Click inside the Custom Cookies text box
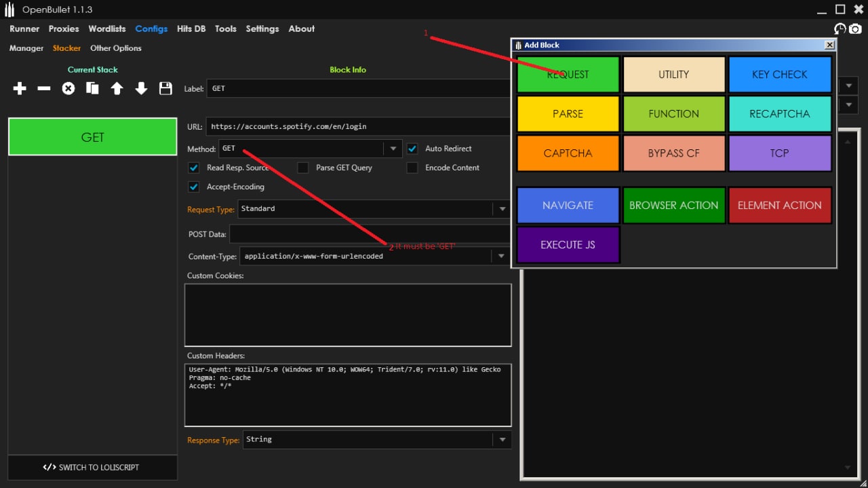 348,315
